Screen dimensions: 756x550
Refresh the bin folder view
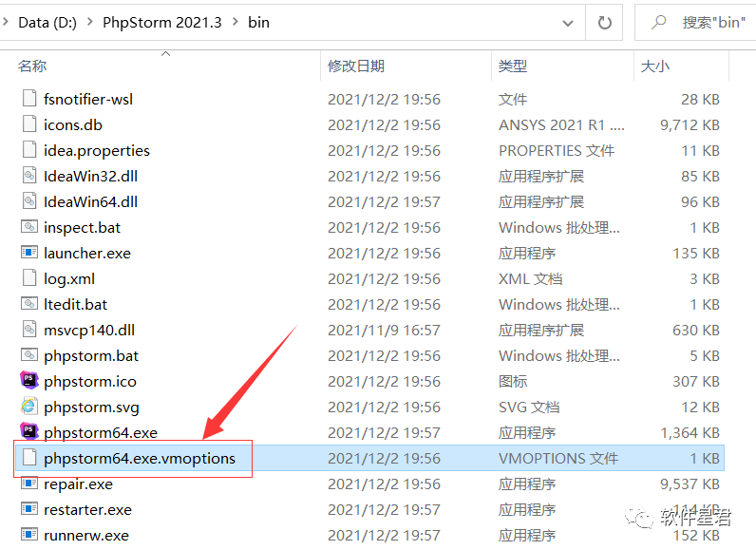pyautogui.click(x=604, y=23)
